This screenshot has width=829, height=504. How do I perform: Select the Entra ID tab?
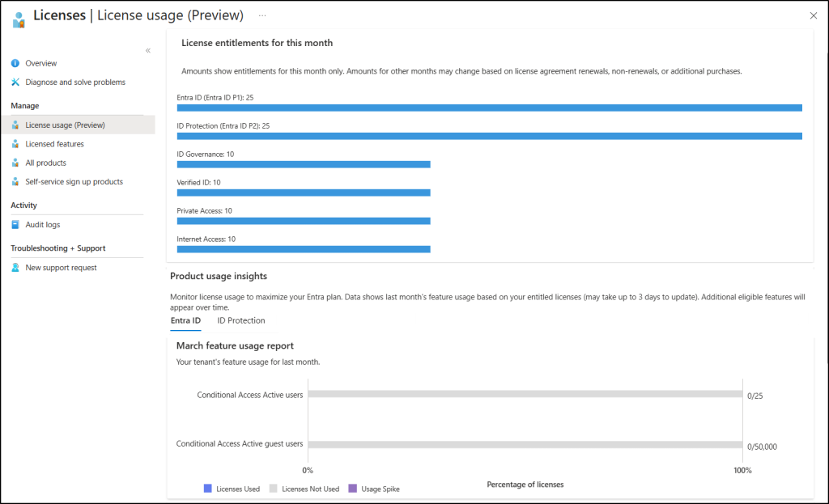pyautogui.click(x=185, y=320)
